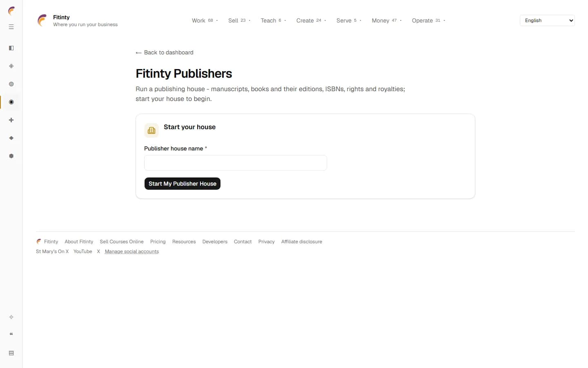Click the plus sign sidebar icon
The width and height of the screenshot is (588, 368).
pyautogui.click(x=11, y=120)
